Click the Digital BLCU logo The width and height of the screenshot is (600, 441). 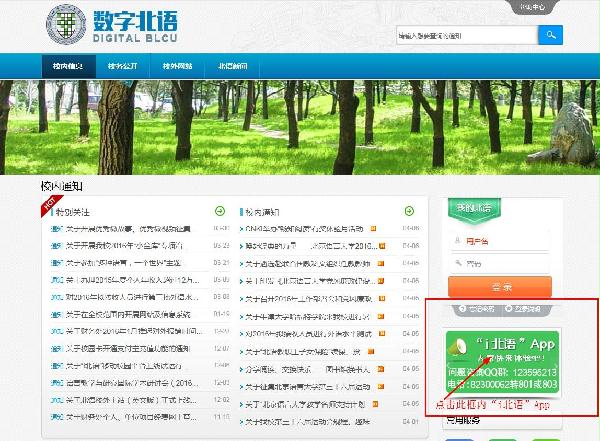pyautogui.click(x=111, y=27)
